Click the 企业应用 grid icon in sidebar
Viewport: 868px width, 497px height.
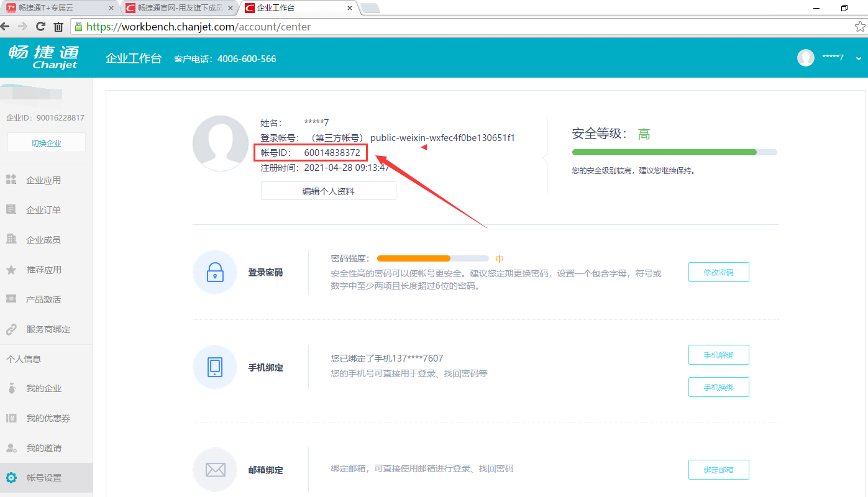click(x=11, y=180)
